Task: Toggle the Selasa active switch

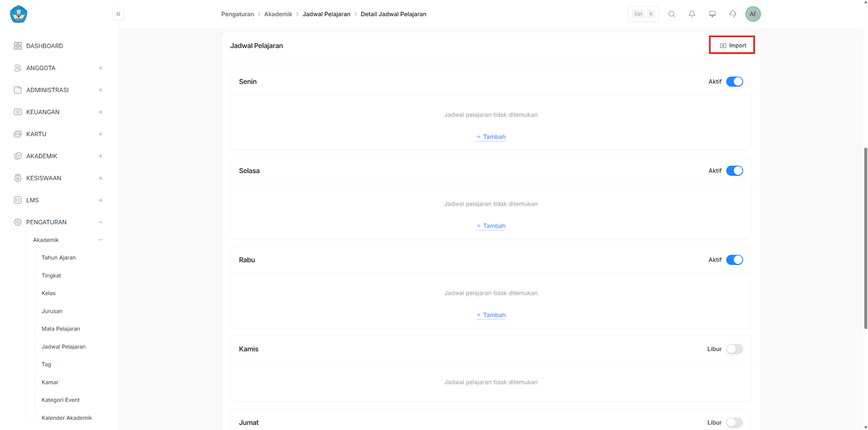Action: click(734, 171)
